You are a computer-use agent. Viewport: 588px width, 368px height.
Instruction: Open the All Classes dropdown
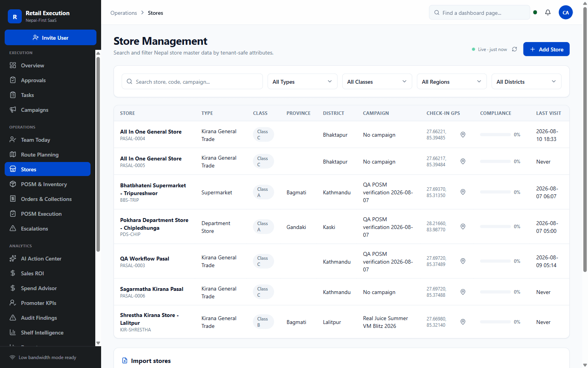[377, 81]
